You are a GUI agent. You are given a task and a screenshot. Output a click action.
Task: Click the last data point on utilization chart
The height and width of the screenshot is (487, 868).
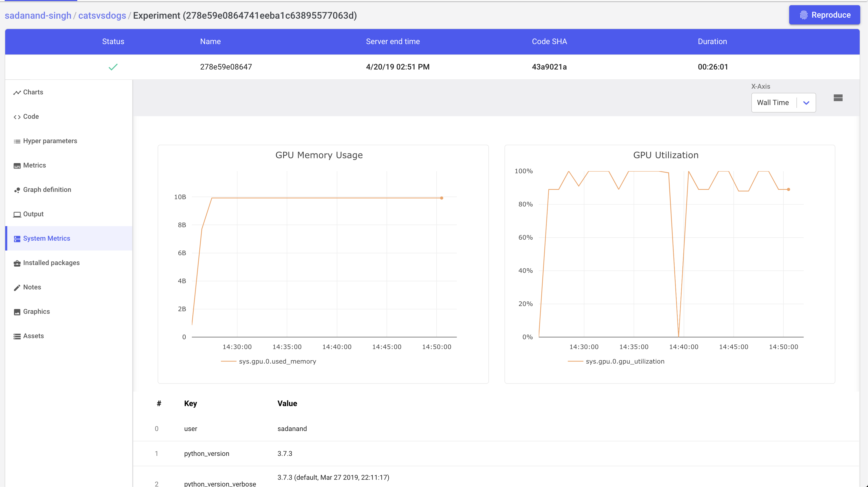click(x=788, y=189)
